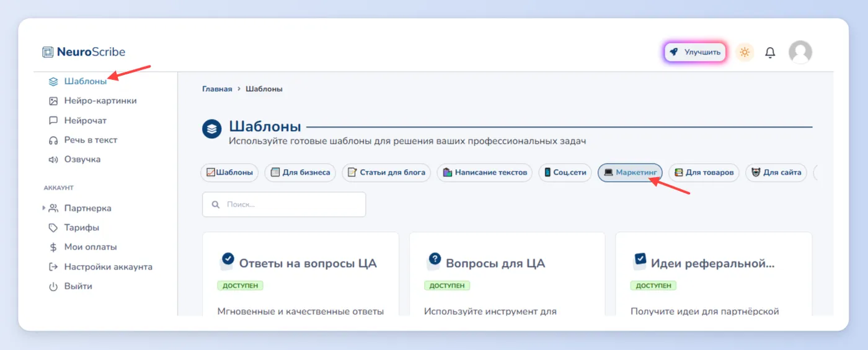Open Ответы на вопросы ЦА template

pos(308,264)
